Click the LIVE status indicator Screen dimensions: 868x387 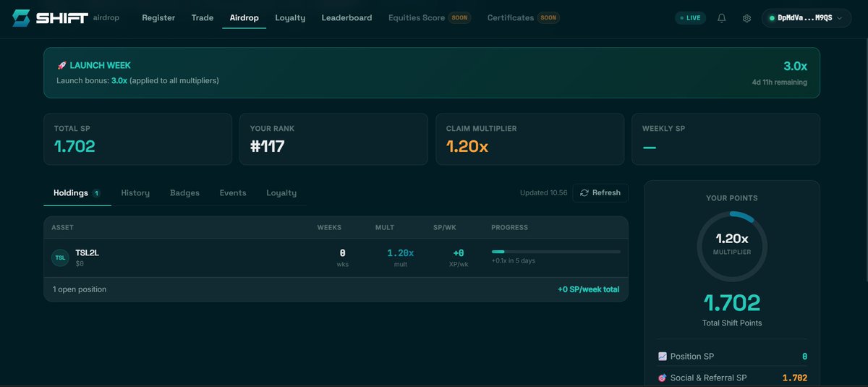point(691,18)
